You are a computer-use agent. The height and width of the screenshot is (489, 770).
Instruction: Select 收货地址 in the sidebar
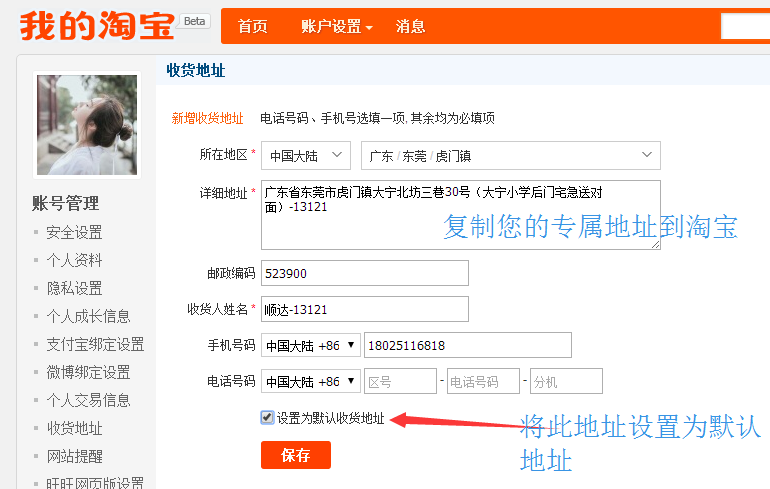click(x=74, y=428)
